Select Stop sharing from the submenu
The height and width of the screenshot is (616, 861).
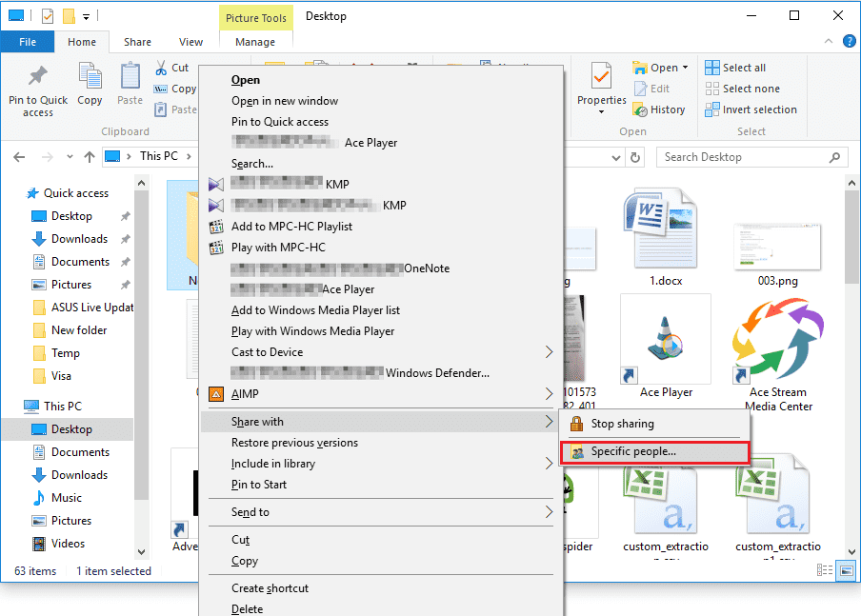click(622, 424)
